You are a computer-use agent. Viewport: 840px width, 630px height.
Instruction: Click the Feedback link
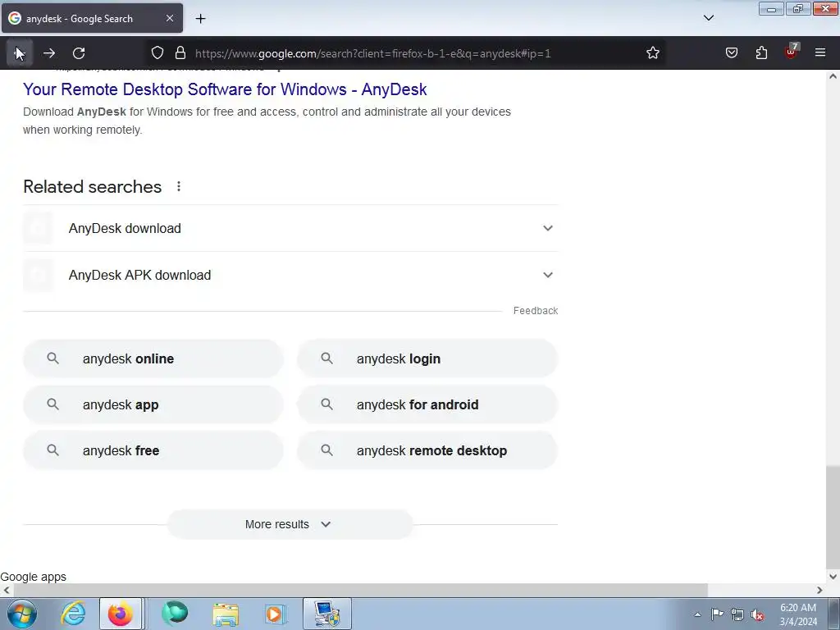(x=535, y=311)
